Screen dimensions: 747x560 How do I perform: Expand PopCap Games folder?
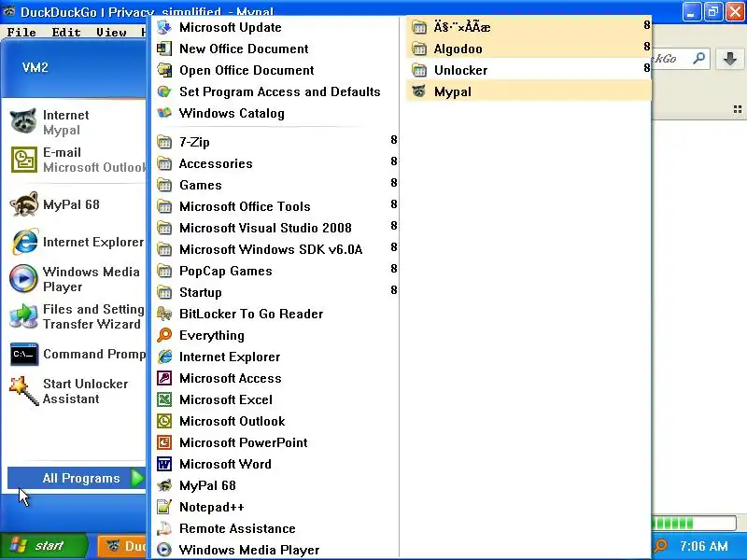(x=274, y=271)
